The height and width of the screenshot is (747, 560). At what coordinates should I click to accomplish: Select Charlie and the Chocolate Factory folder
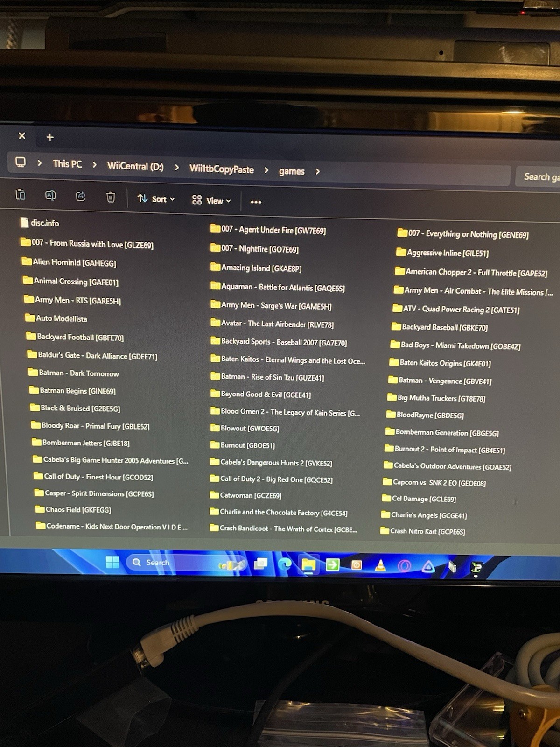click(279, 512)
